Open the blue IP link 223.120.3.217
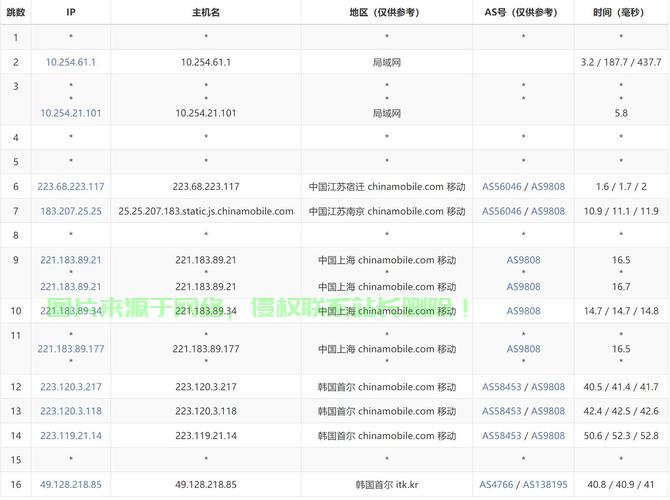Screen dimensions: 670x500 71,386
